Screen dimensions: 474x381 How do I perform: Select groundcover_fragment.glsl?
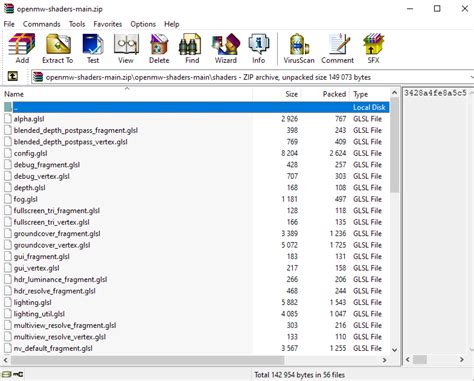197,233
